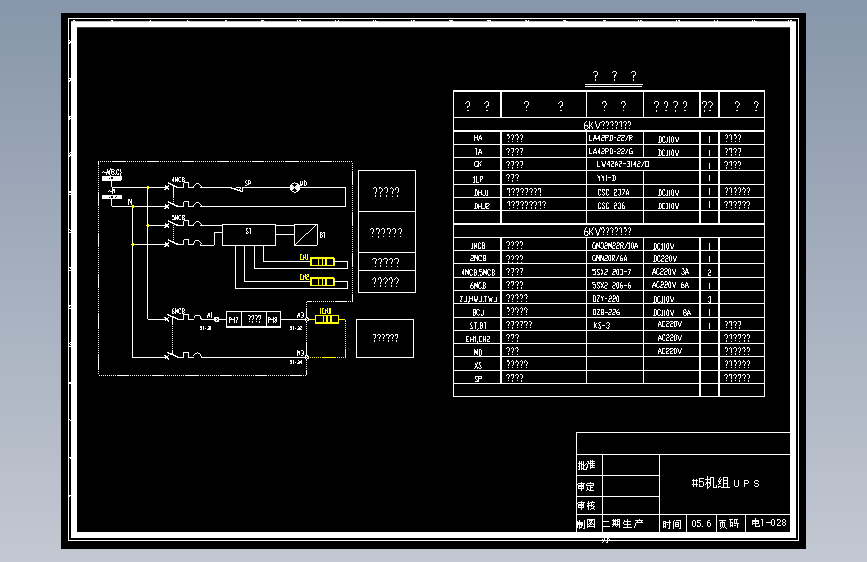The image size is (867, 562).
Task: Select the '页码' label in the title block
Action: (x=729, y=523)
